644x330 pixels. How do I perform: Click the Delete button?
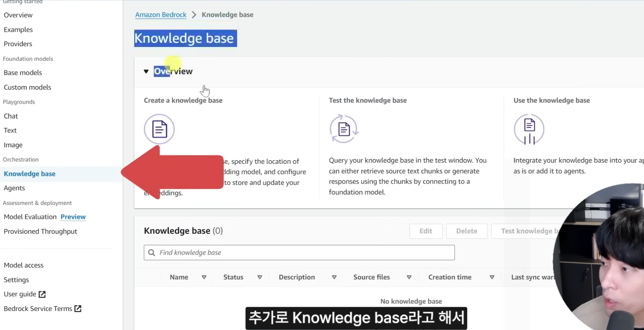[467, 231]
